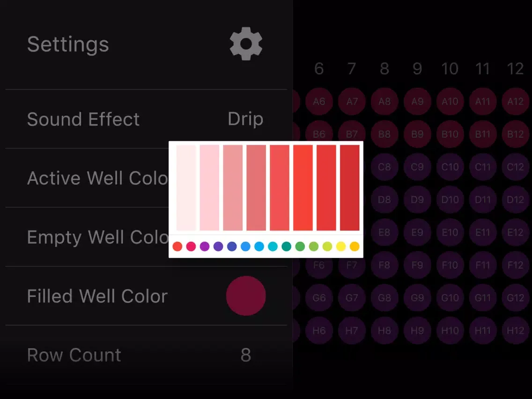Select the lightest pink shade bar

(186, 188)
